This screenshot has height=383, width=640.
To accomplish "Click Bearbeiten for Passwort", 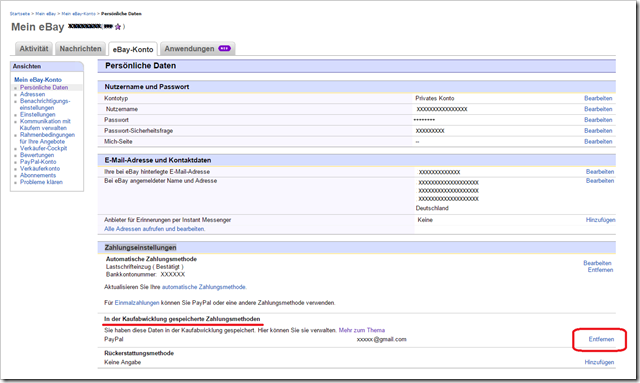I will (598, 120).
